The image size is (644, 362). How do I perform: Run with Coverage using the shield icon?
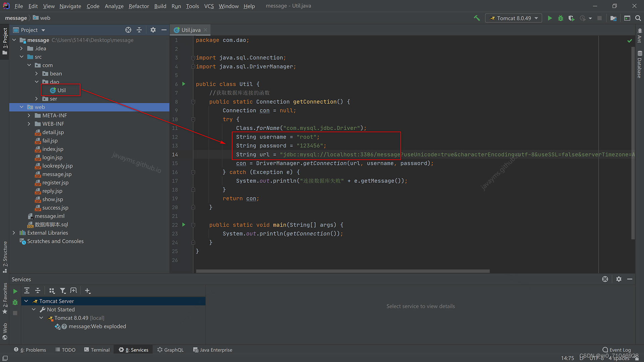pyautogui.click(x=571, y=18)
